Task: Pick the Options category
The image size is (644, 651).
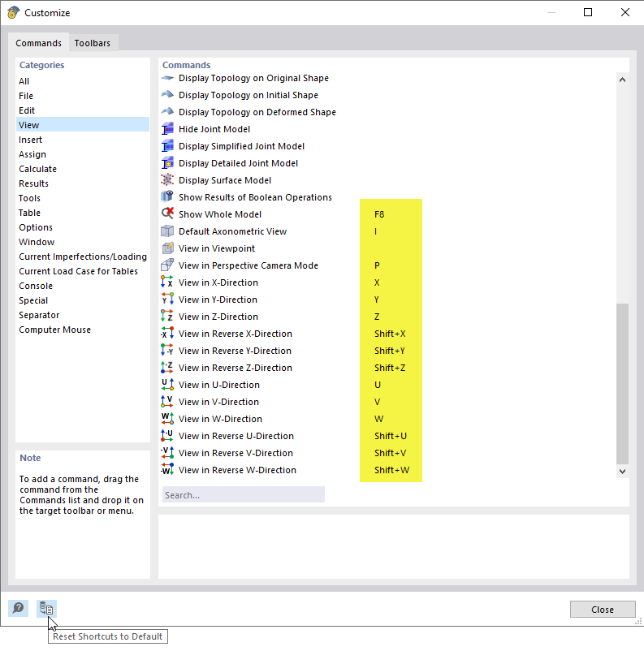Action: (x=83, y=227)
